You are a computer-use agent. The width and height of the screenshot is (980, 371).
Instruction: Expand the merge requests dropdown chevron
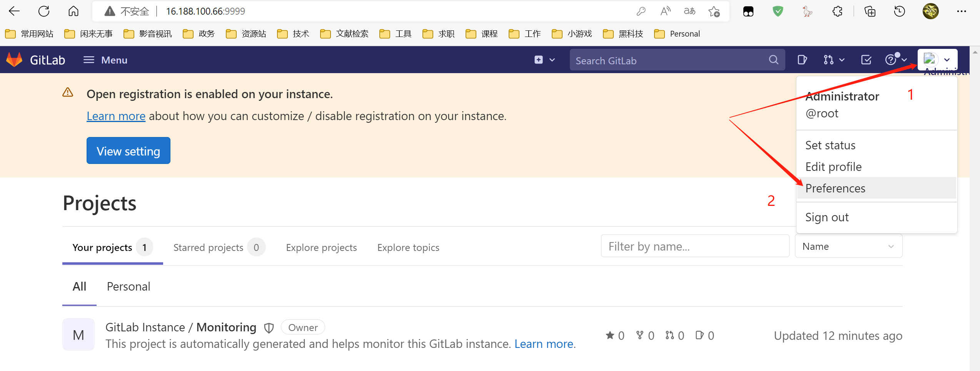842,60
